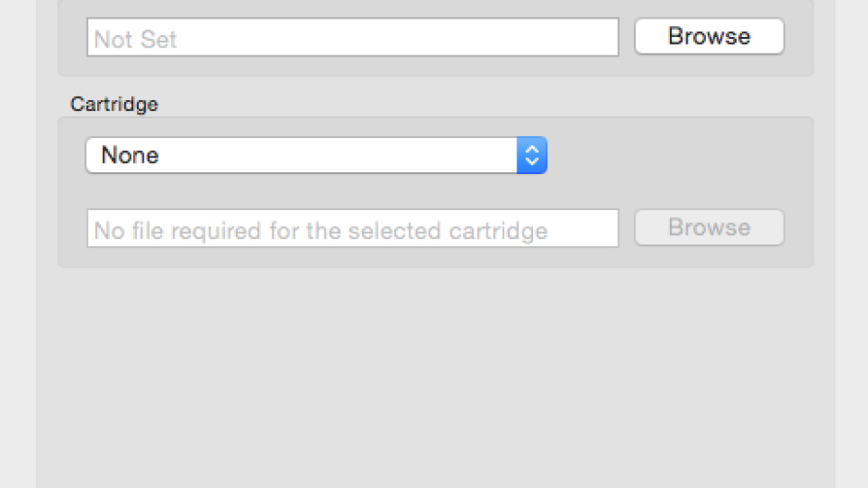868x488 pixels.
Task: Click the blank panel area below Cartridge box
Action: [x=436, y=377]
